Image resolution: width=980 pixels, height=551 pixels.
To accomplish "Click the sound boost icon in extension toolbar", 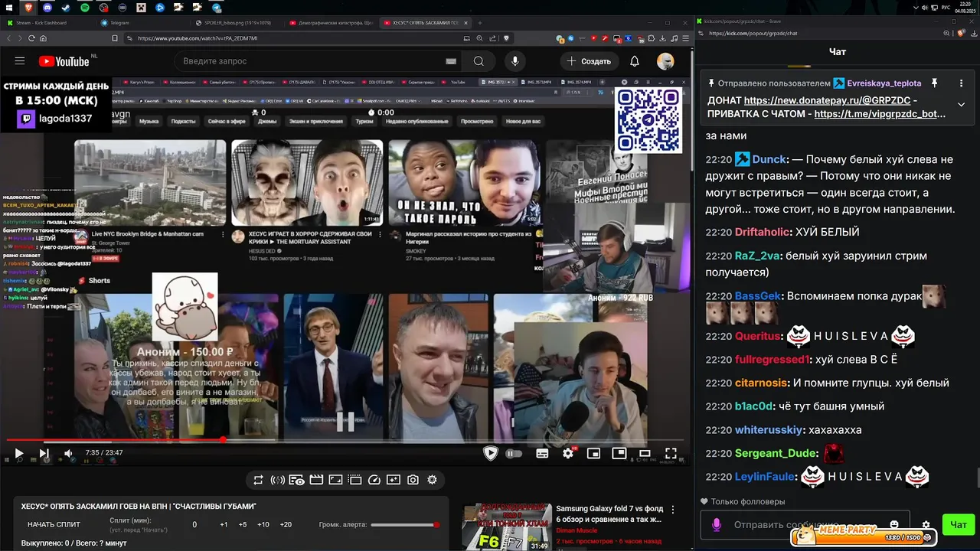I will point(277,480).
